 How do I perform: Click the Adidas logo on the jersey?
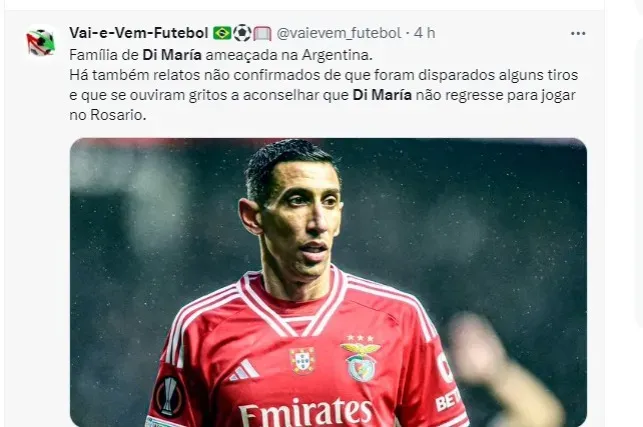pyautogui.click(x=244, y=370)
